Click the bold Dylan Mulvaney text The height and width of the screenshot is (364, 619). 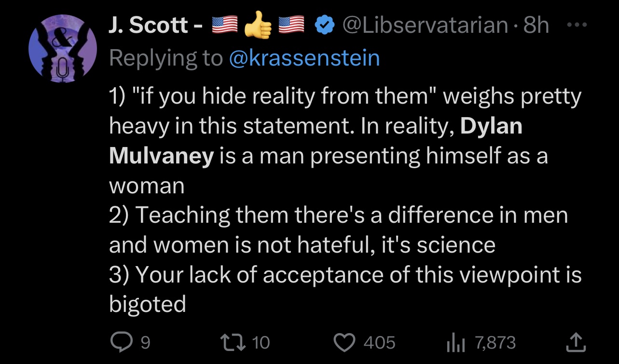click(x=316, y=142)
